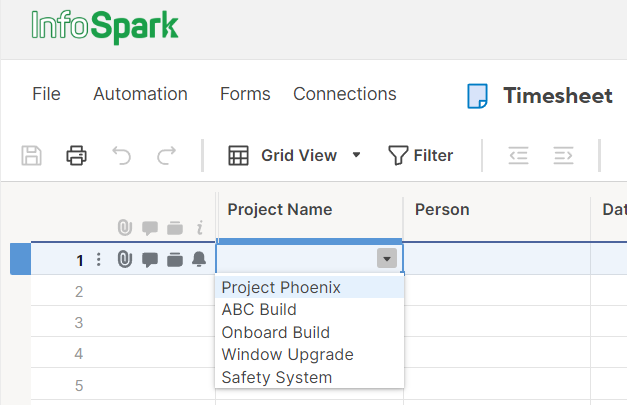This screenshot has width=627, height=405.
Task: Click the Outdent icon in toolbar
Action: tap(518, 155)
